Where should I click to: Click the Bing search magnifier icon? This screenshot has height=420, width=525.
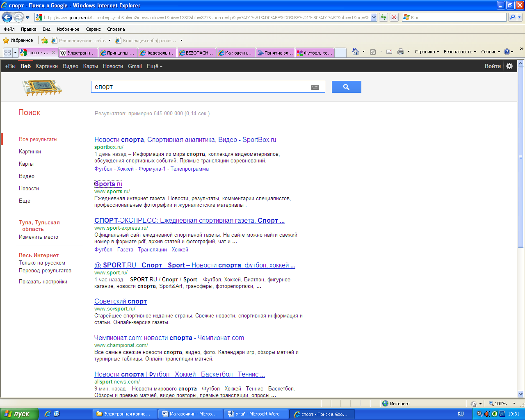(x=512, y=17)
